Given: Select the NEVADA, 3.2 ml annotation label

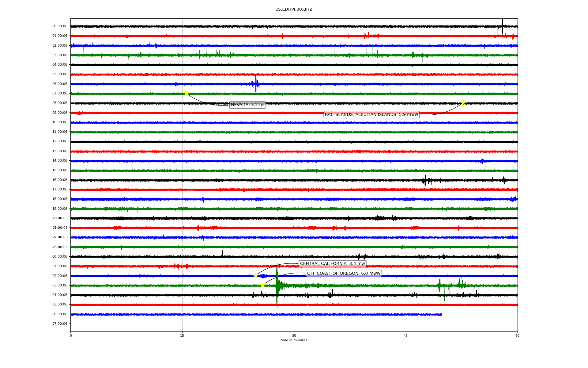Looking at the screenshot, I should [247, 105].
